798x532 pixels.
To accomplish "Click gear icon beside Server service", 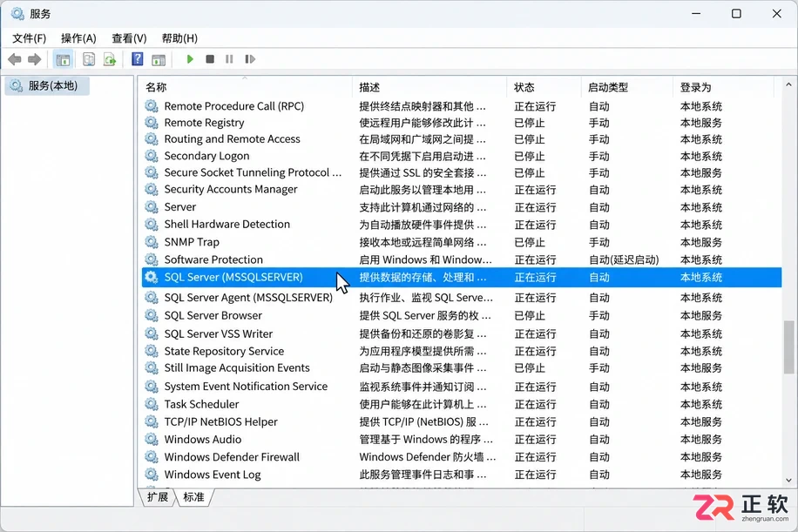I will 152,207.
